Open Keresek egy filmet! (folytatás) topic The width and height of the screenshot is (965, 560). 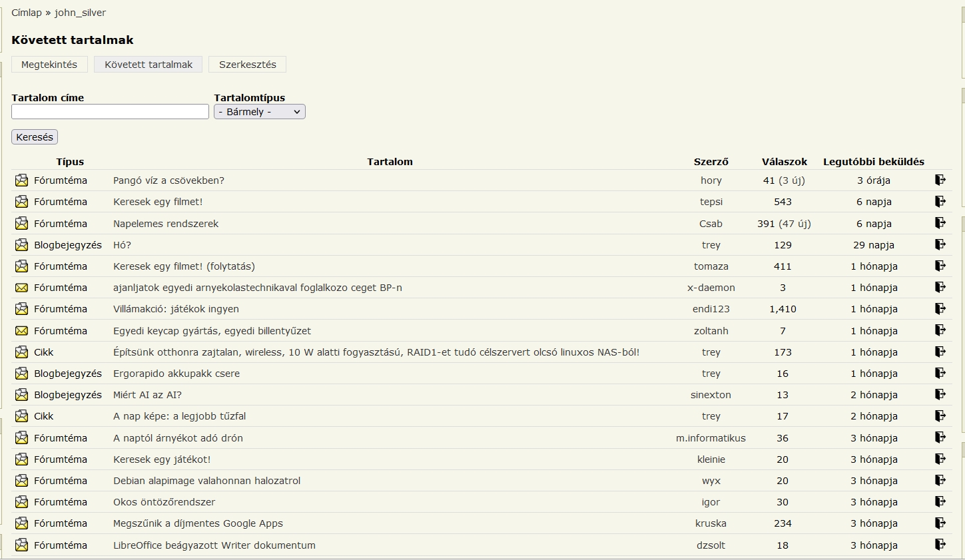[184, 266]
